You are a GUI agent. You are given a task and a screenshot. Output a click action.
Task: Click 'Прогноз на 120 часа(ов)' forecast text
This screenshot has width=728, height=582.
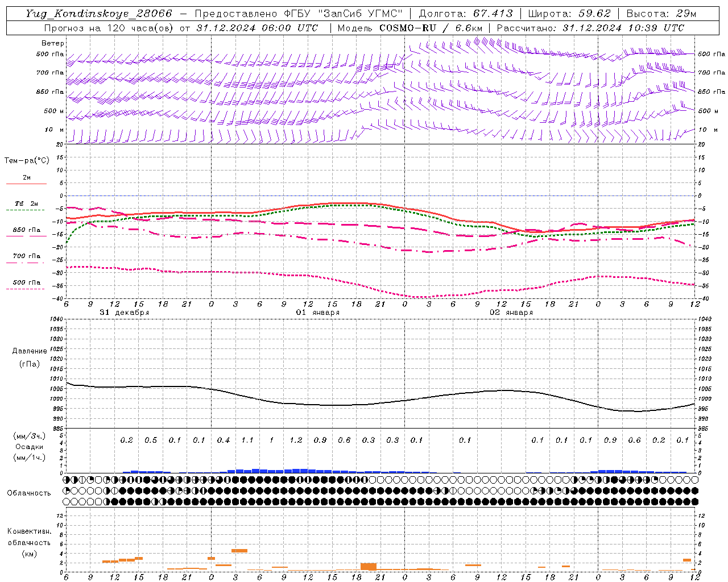(x=109, y=28)
